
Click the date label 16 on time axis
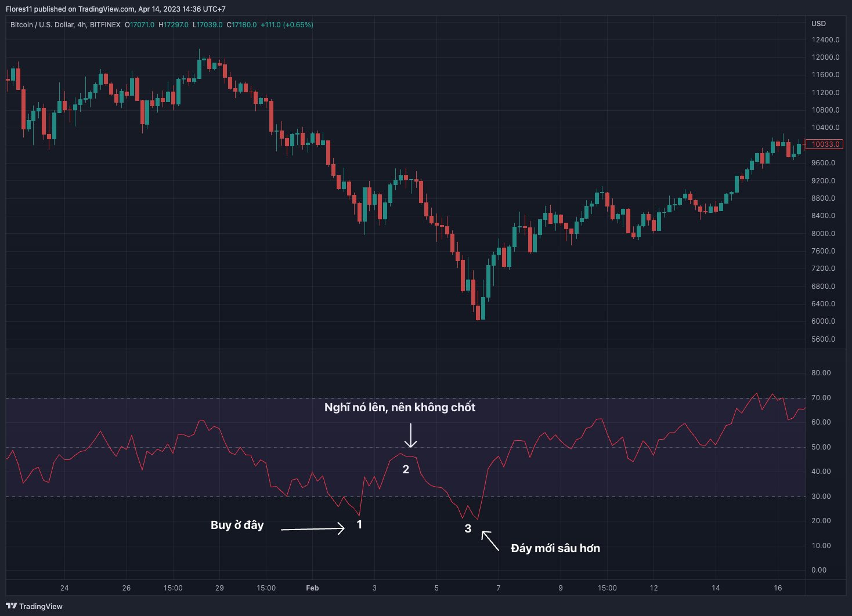[778, 588]
